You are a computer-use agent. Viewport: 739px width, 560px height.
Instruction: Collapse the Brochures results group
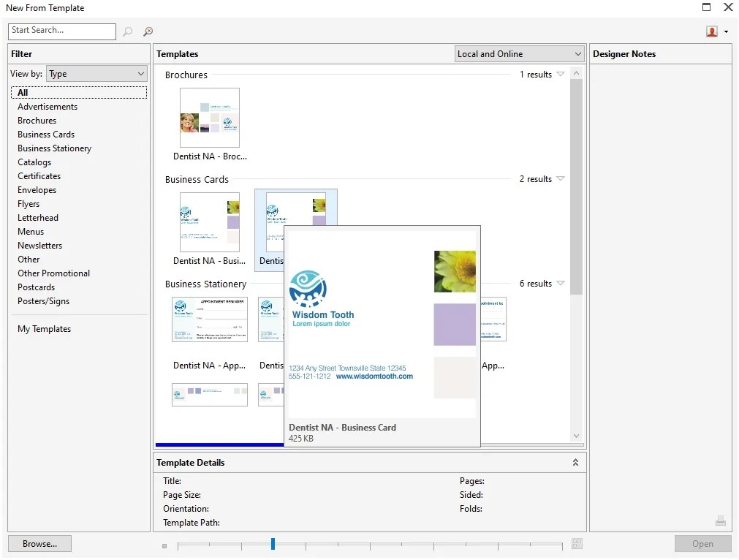click(561, 74)
